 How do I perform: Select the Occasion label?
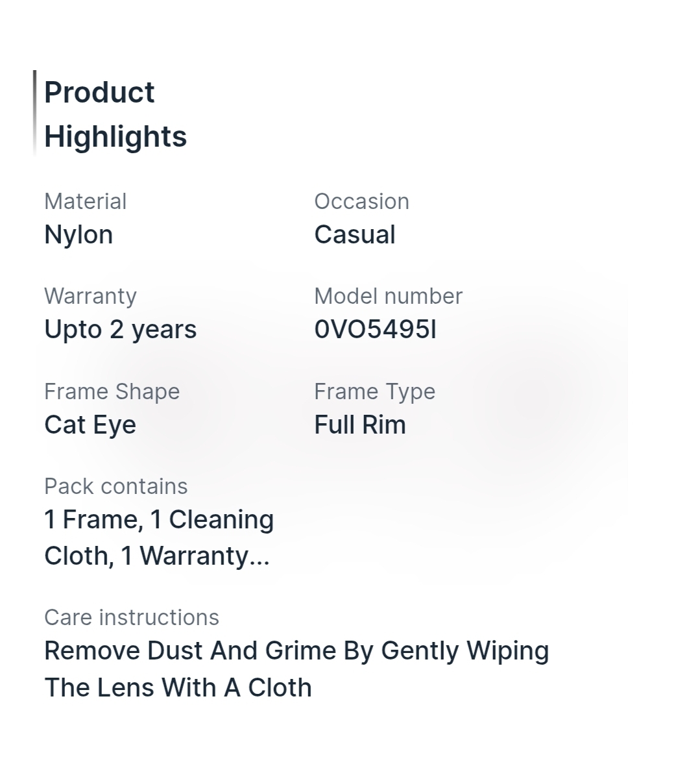click(361, 201)
